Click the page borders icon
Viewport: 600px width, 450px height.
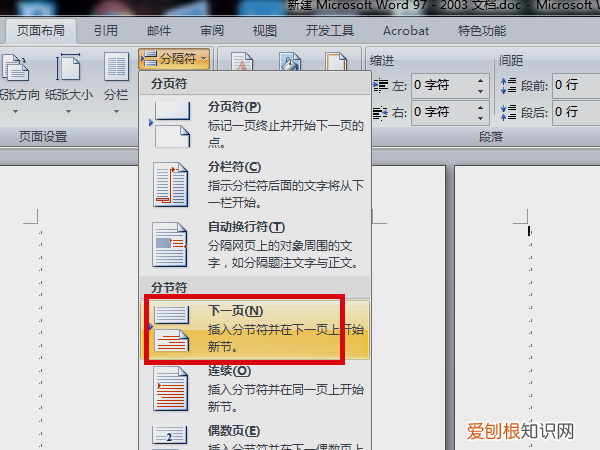click(x=336, y=62)
